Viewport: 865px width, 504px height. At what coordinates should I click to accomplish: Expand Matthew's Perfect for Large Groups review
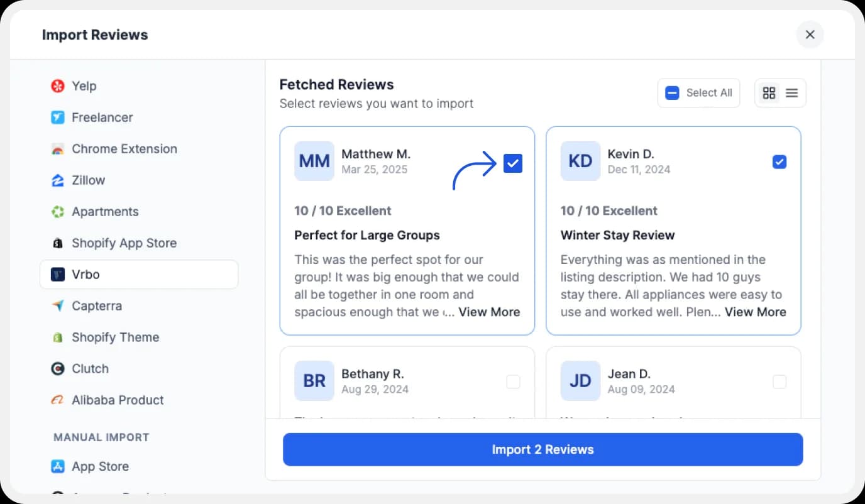pos(489,312)
